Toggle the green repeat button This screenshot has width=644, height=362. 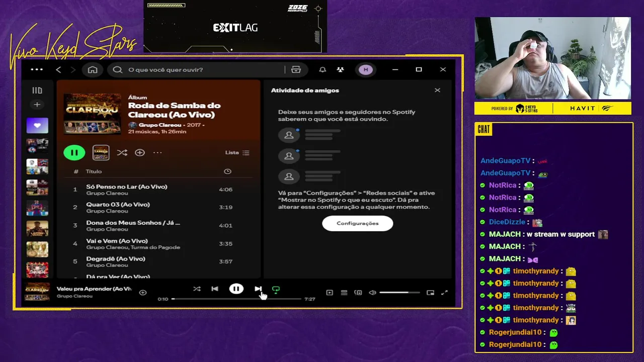(x=276, y=289)
